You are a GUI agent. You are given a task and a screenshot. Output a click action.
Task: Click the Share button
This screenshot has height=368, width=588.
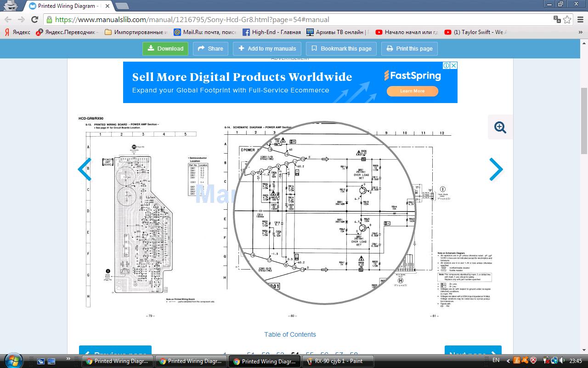coord(210,48)
